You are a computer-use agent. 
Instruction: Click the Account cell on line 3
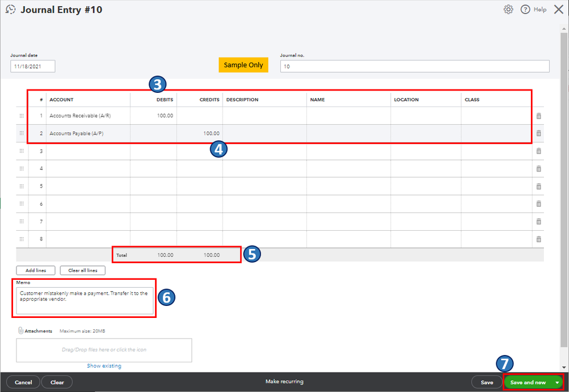click(88, 151)
